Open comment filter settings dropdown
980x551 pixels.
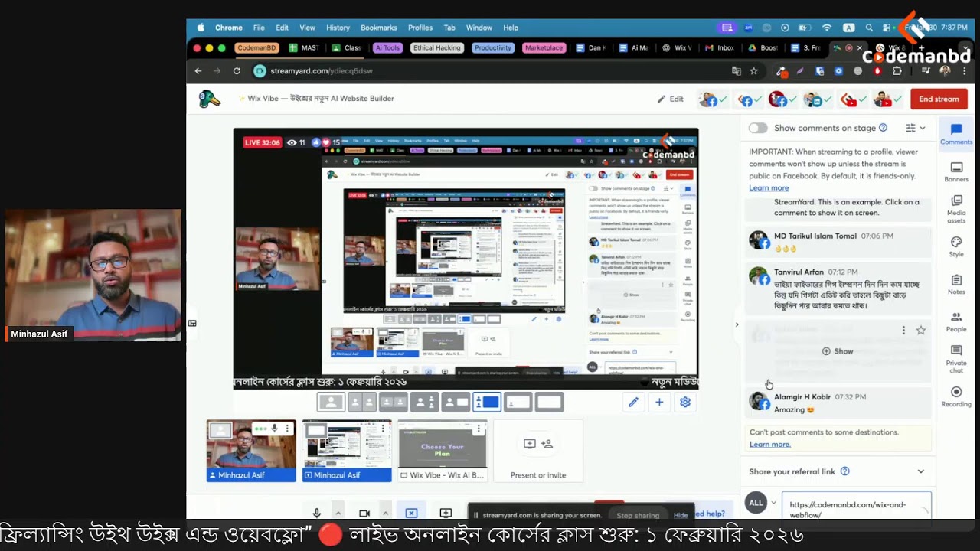click(916, 128)
